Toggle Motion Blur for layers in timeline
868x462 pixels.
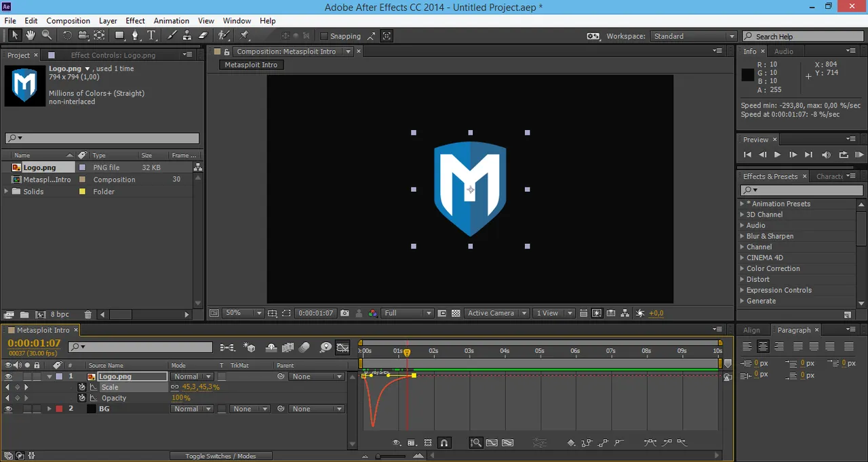pyautogui.click(x=304, y=348)
